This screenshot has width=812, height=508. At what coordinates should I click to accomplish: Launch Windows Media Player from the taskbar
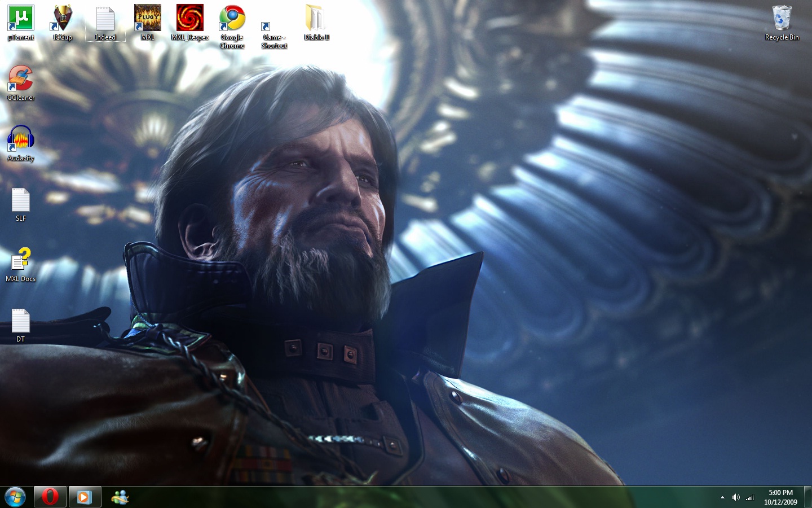coord(85,497)
